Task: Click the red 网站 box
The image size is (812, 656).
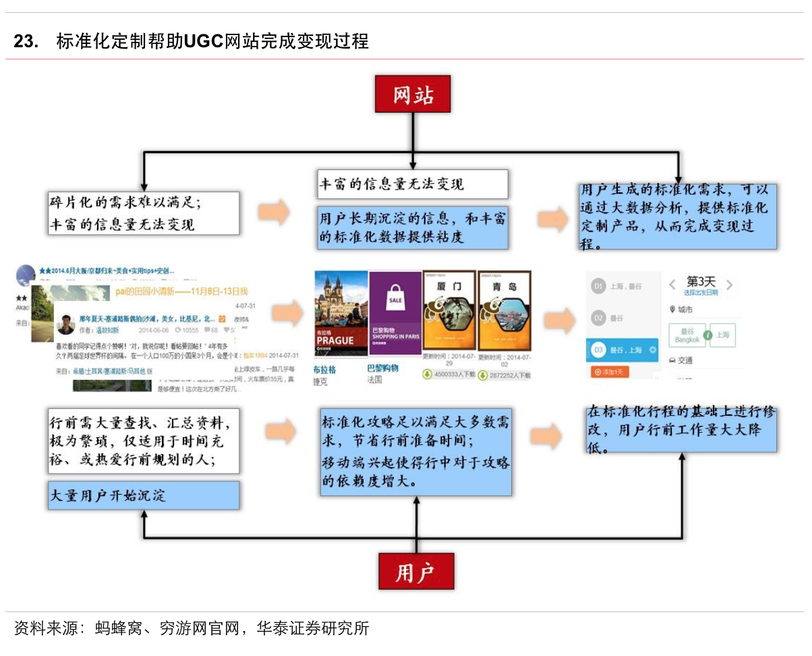Action: 413,94
